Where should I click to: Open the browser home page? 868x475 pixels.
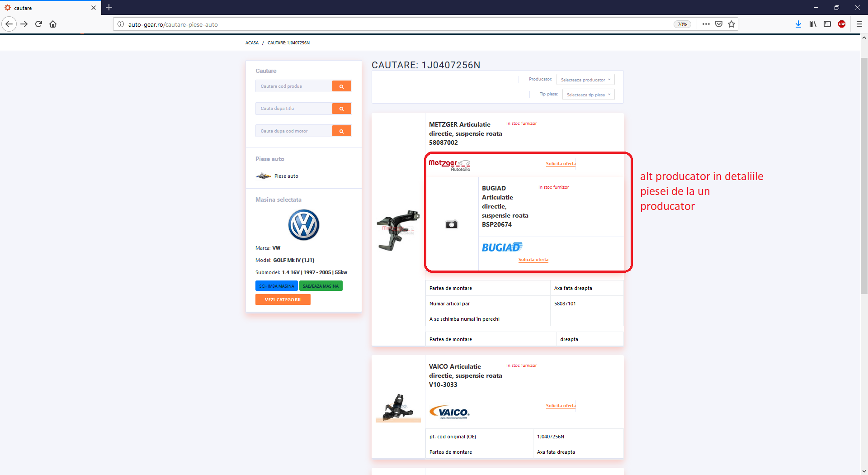click(x=53, y=24)
